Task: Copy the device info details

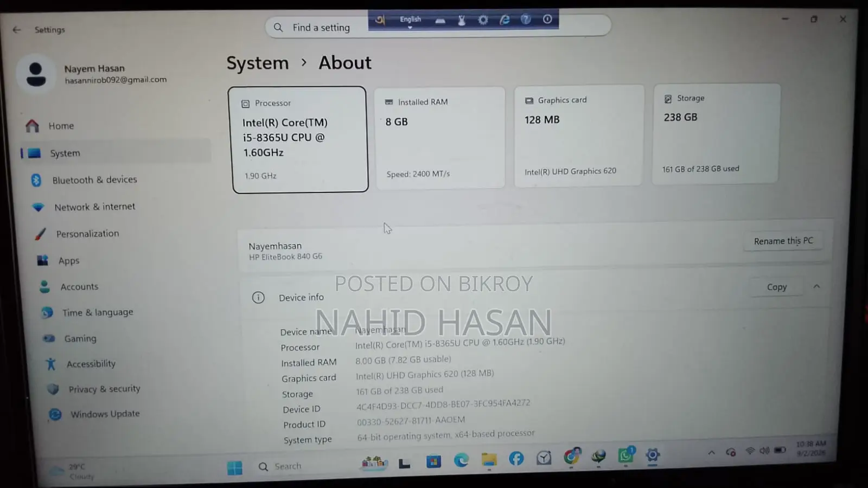Action: tap(776, 287)
